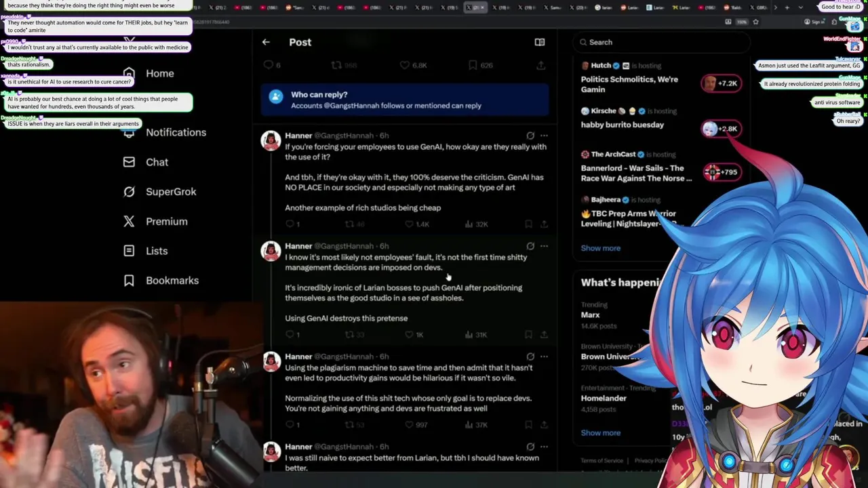Repost the 'devs are frustrated as well' post
868x488 pixels.
(354, 424)
